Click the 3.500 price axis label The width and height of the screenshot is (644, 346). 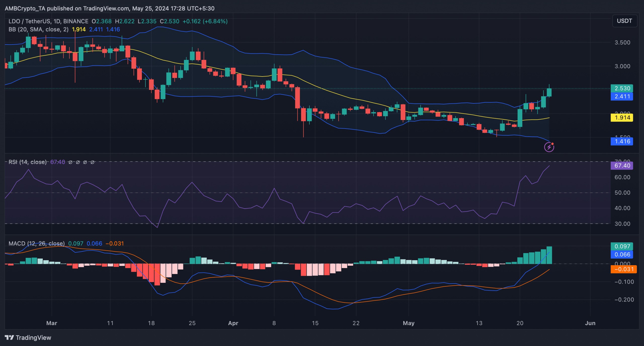[622, 43]
